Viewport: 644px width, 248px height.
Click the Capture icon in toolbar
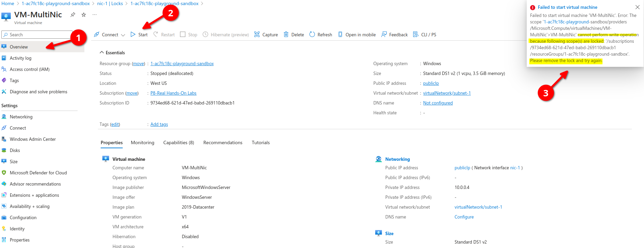click(257, 35)
